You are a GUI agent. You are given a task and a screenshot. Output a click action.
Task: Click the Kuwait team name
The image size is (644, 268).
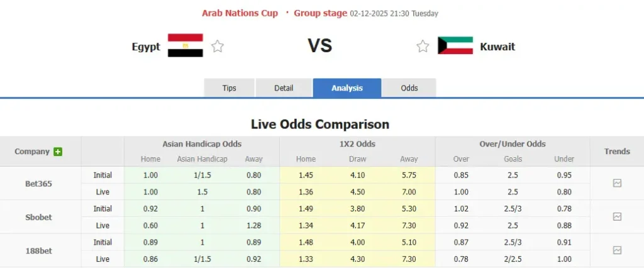pos(497,47)
